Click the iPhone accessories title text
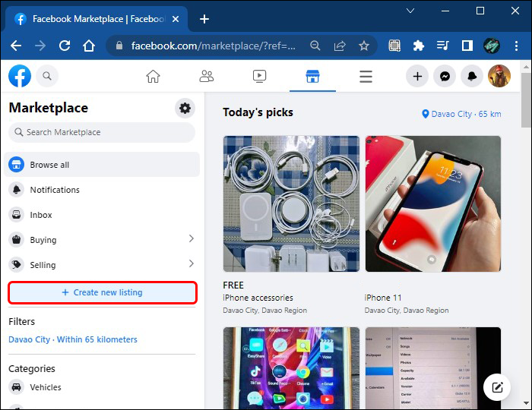532x410 pixels. [258, 298]
